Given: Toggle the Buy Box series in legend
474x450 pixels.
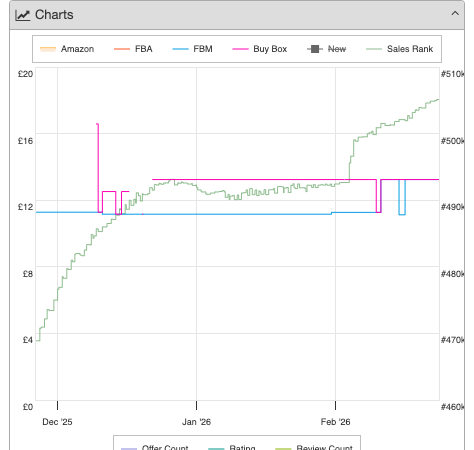Looking at the screenshot, I should point(260,49).
